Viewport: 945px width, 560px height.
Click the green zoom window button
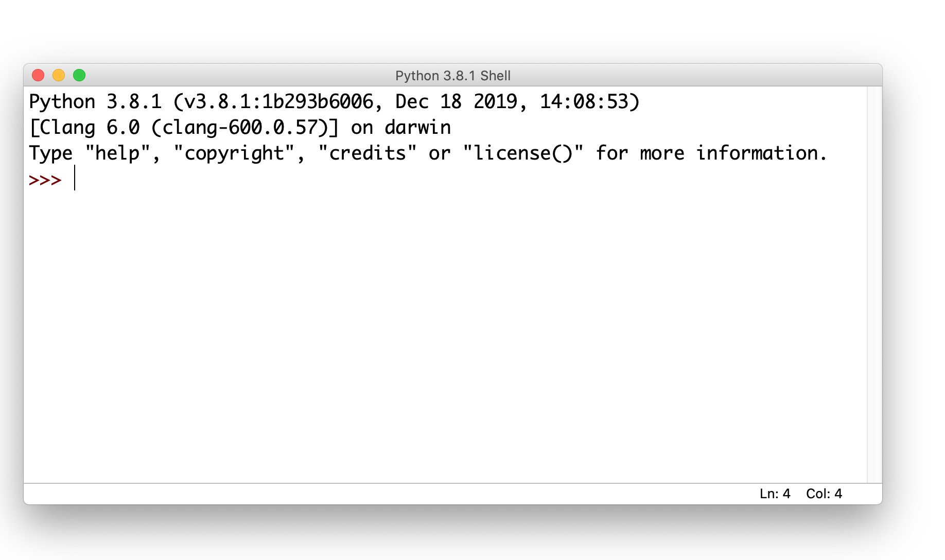point(79,75)
